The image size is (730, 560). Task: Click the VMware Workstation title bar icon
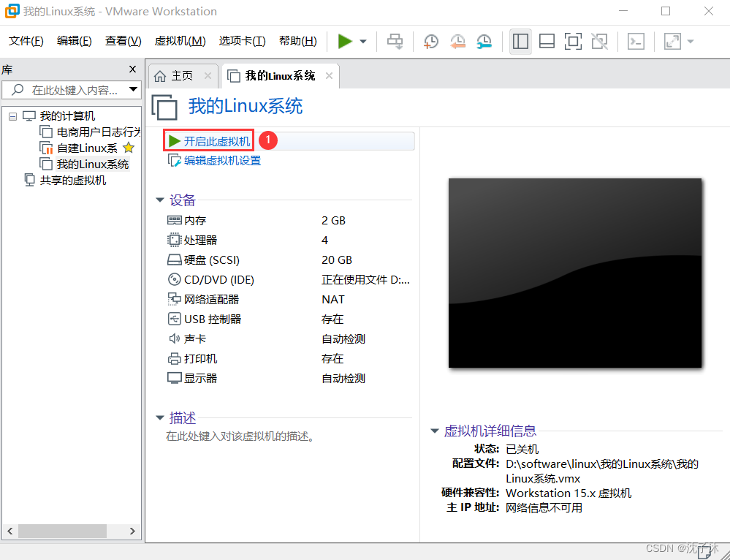pos(12,11)
